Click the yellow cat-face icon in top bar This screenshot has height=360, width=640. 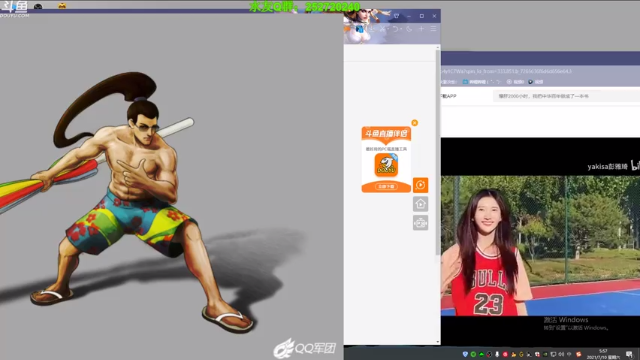click(62, 6)
